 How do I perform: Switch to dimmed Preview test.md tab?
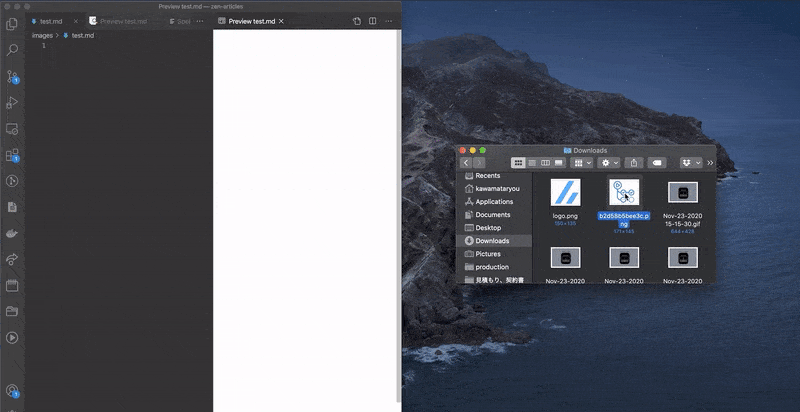123,21
